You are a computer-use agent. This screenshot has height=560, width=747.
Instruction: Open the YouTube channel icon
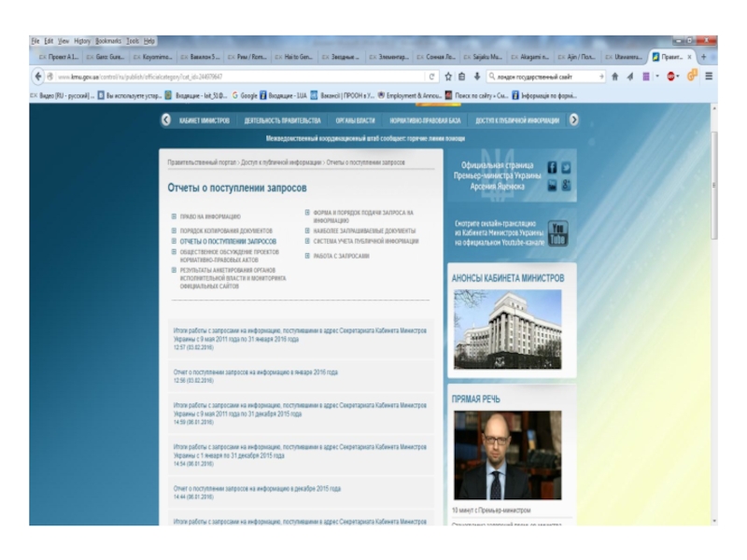click(557, 233)
